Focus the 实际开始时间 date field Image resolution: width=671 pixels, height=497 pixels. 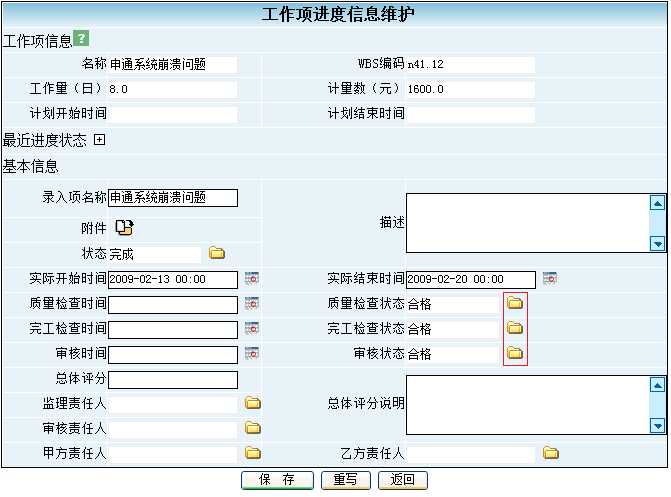(173, 280)
